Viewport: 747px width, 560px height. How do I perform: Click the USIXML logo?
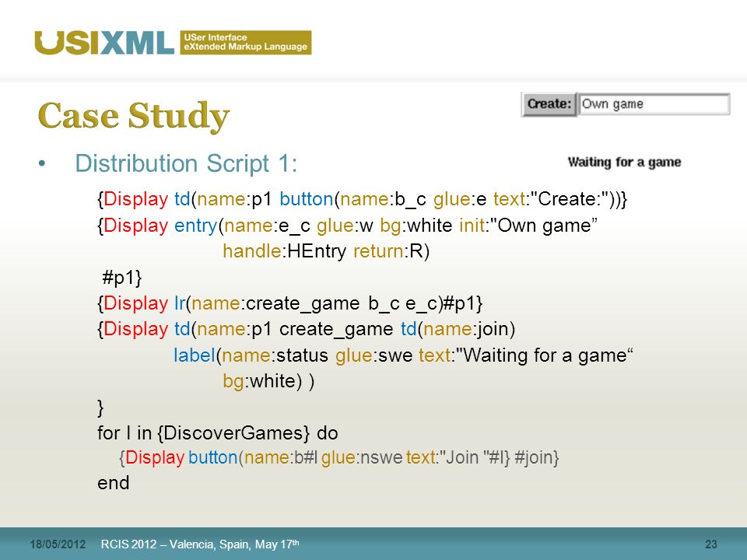click(x=103, y=43)
